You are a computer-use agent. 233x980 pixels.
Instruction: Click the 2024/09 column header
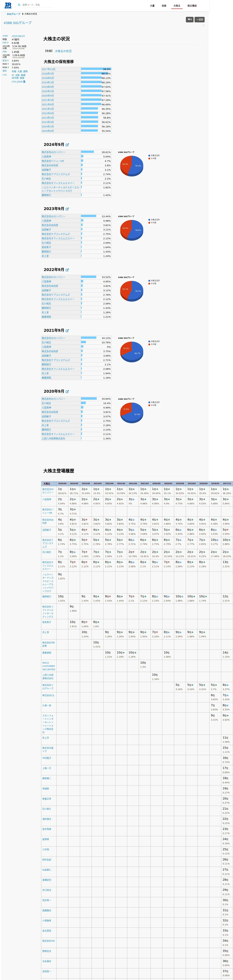[x=62, y=483]
